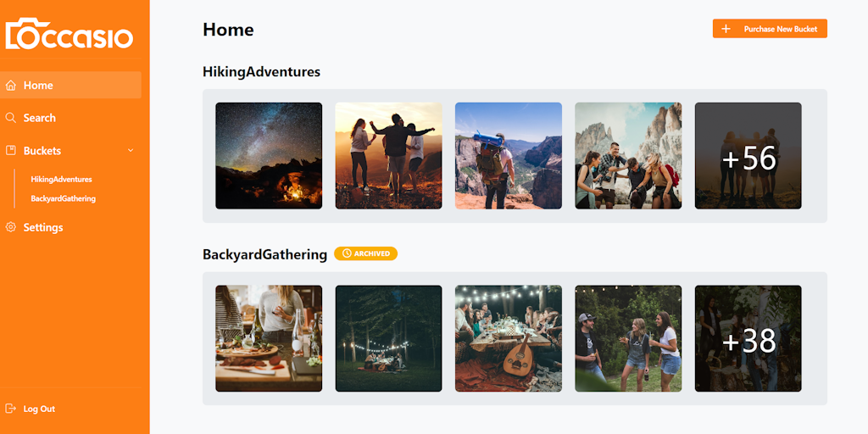The image size is (868, 434).
Task: Select BackyardGathering in the sidebar tree
Action: point(63,198)
